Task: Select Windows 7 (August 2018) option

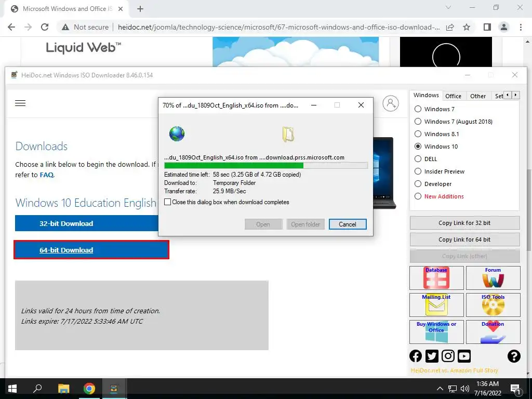Action: coord(418,122)
